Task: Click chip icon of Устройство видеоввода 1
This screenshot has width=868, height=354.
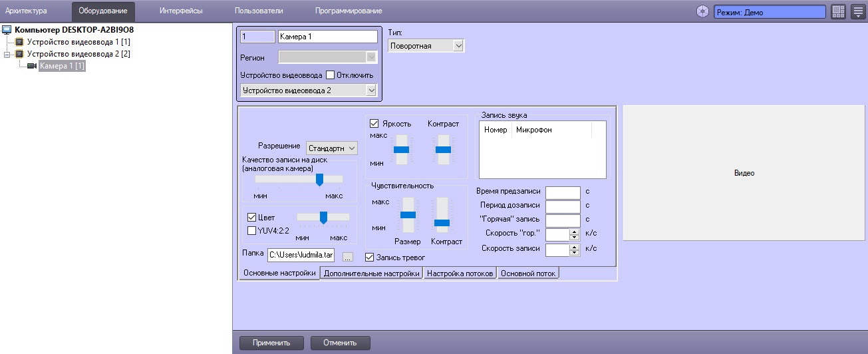Action: point(19,42)
